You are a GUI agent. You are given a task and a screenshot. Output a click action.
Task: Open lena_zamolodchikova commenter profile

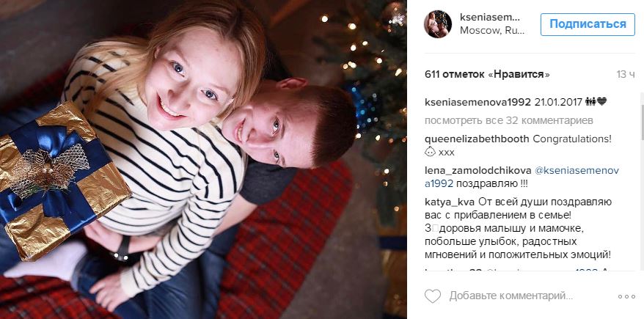click(477, 170)
